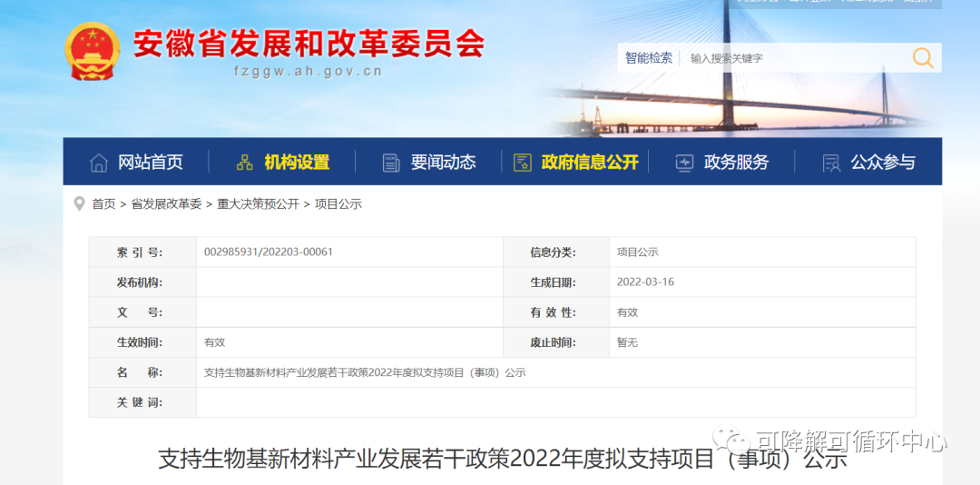Click the disclosure icon beside 政府信息公开

click(x=522, y=163)
